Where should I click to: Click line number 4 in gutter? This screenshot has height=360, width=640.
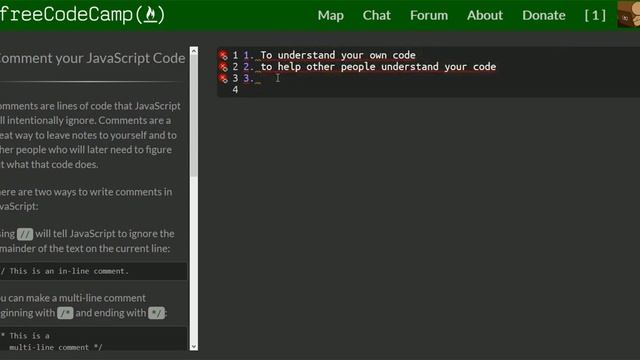pyautogui.click(x=235, y=90)
